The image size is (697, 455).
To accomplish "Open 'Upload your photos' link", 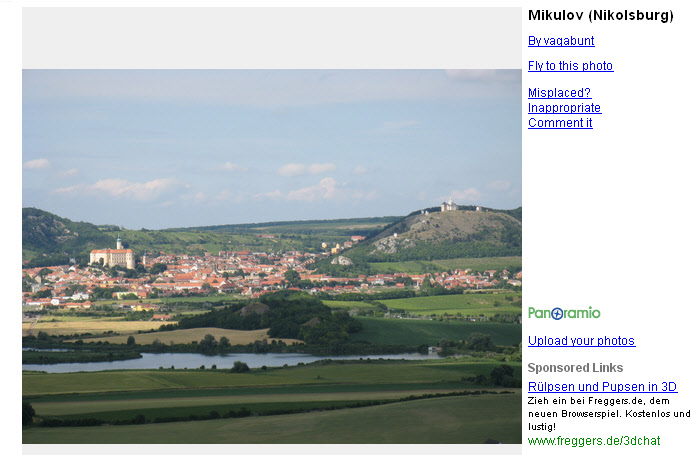I will (581, 340).
